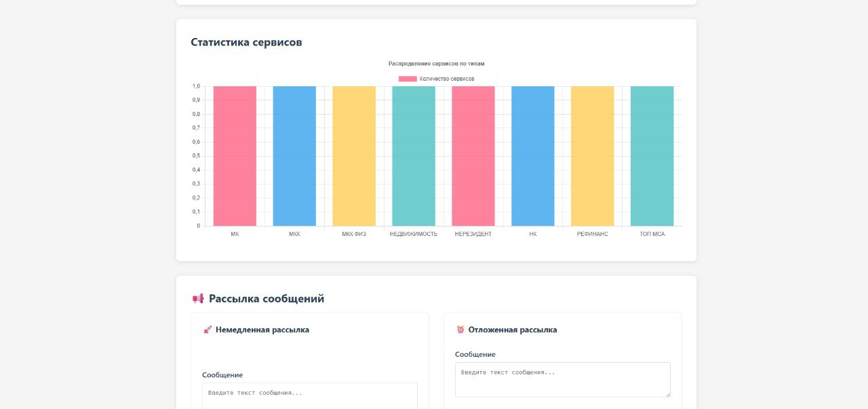The height and width of the screenshot is (409, 868).
Task: Click the megaphone icon beside Рассылка сообщений
Action: click(x=198, y=298)
